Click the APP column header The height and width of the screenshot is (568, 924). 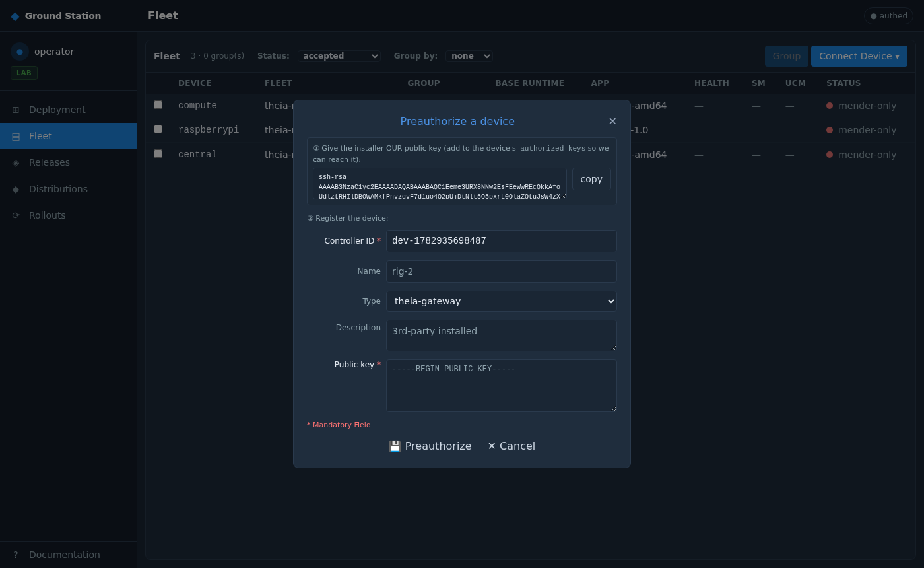600,83
